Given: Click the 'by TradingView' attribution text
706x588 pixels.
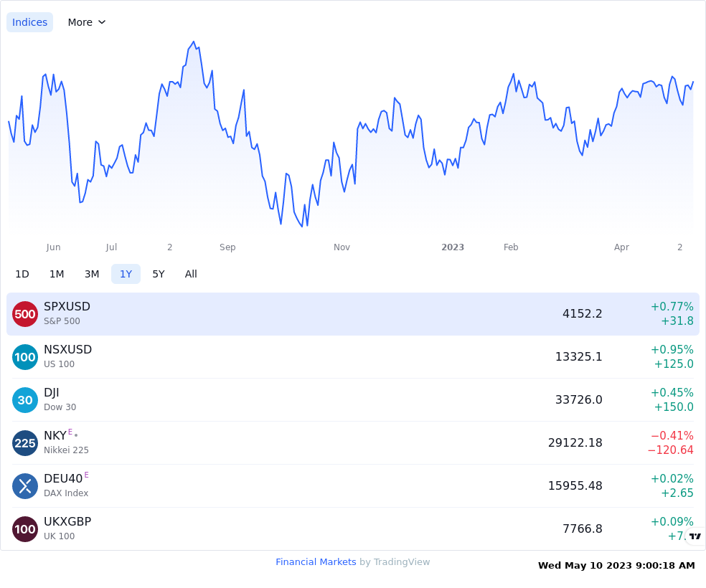Looking at the screenshot, I should pos(395,562).
